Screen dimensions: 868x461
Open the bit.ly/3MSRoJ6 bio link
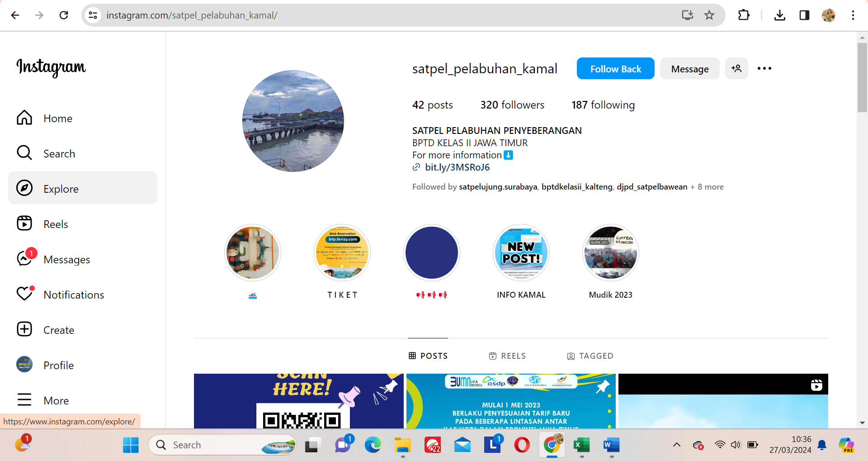coord(457,167)
